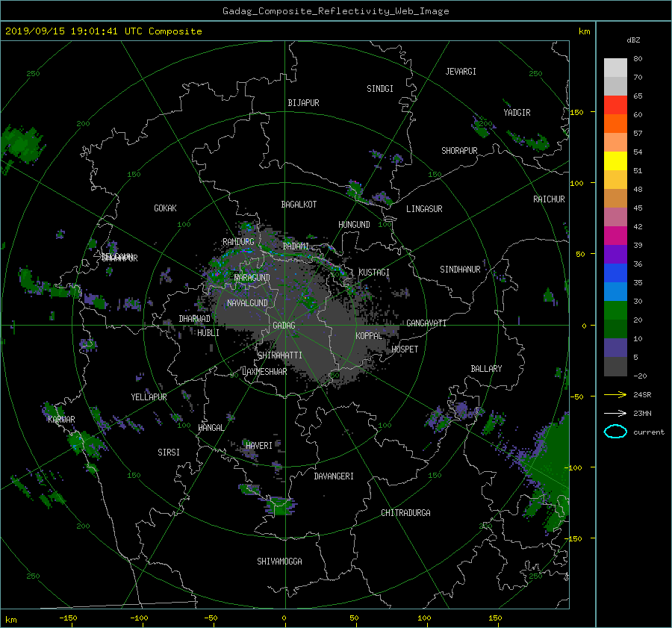
Task: Click the NAVALGUND city label
Action: click(x=247, y=303)
